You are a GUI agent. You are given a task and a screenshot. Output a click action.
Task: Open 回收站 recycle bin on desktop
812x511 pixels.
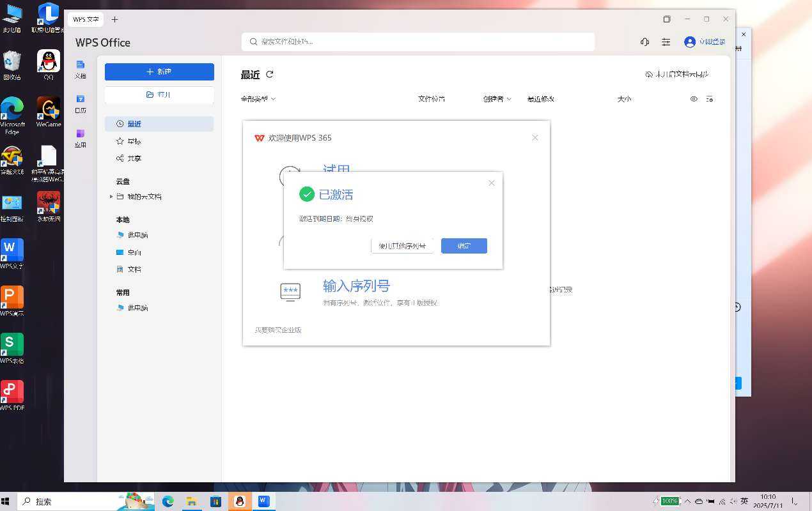[12, 65]
